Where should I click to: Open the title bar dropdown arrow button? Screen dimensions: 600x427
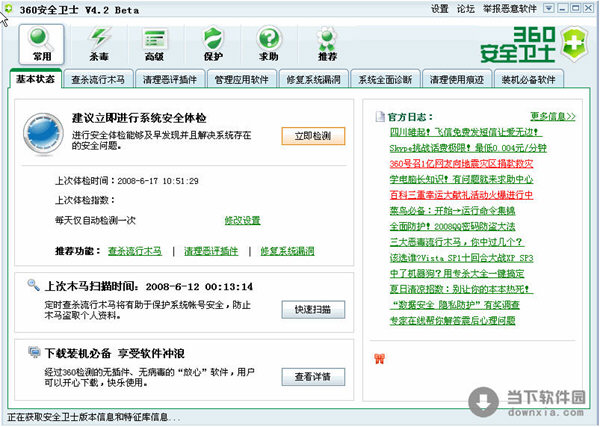pyautogui.click(x=549, y=8)
